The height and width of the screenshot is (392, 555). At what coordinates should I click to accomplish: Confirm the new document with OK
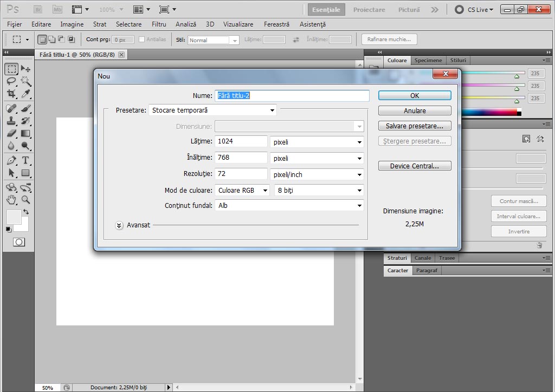(x=415, y=95)
